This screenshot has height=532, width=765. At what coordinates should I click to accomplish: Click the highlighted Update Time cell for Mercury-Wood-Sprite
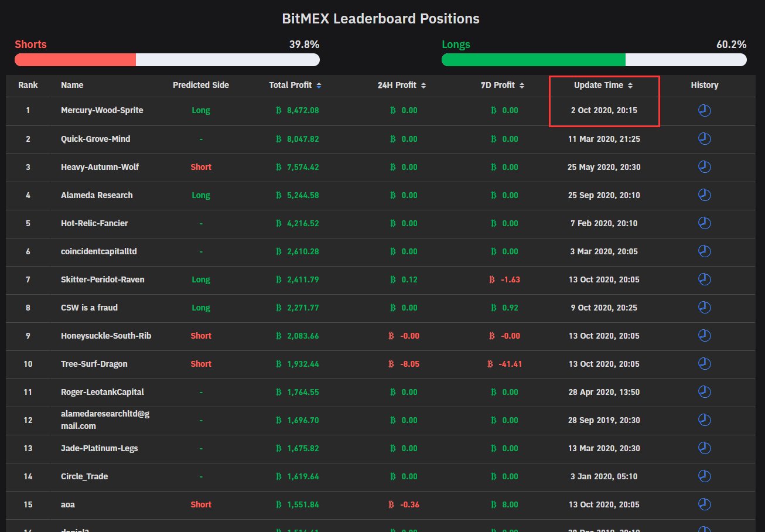tap(604, 110)
